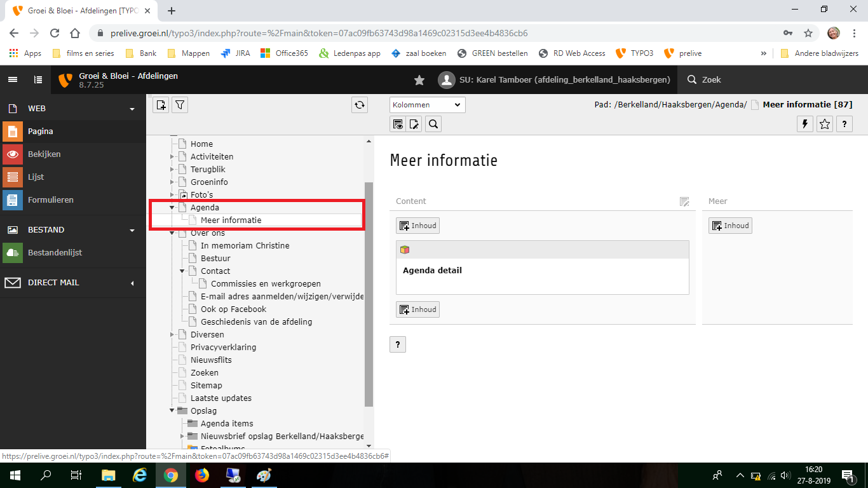Screen dimensions: 868x488
Task: Open the Lijst module
Action: pyautogui.click(x=36, y=177)
